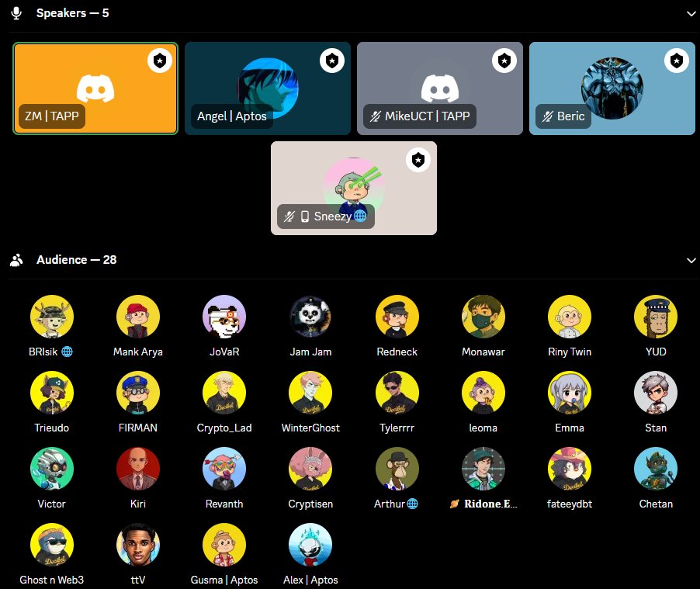Click the muted mic icon on MikeUCT | TAPP
700x589 pixels.
click(x=376, y=116)
